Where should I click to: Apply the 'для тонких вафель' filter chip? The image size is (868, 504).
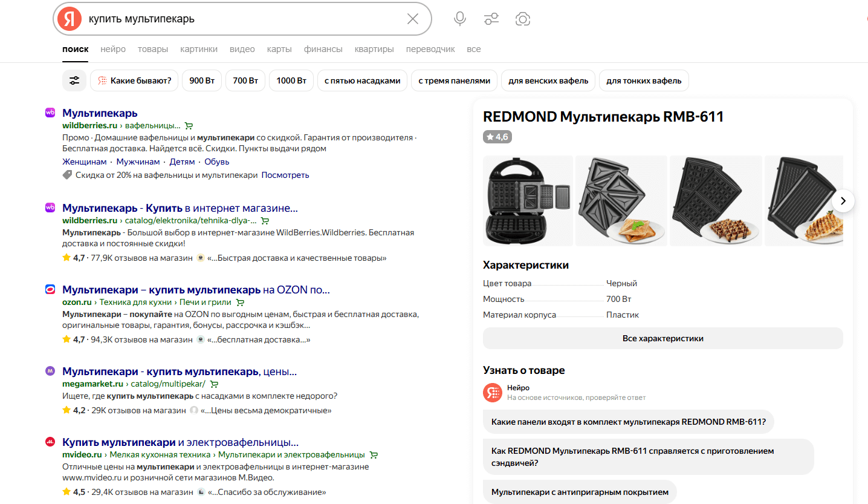click(644, 80)
